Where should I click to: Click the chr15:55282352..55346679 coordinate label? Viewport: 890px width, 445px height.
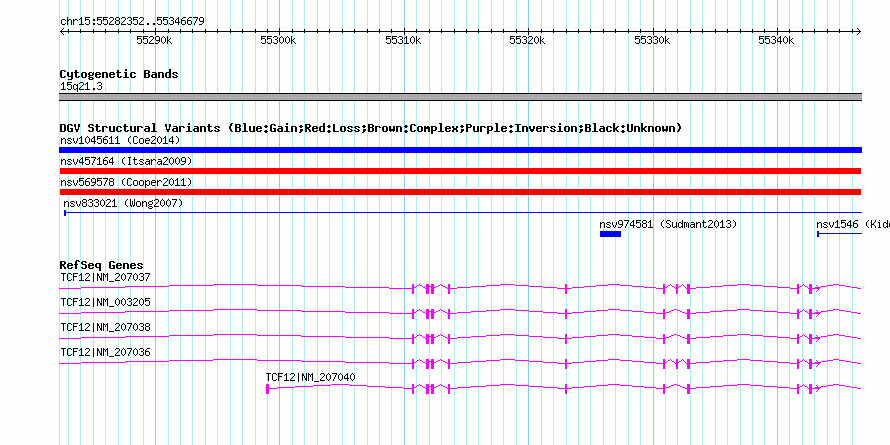132,22
